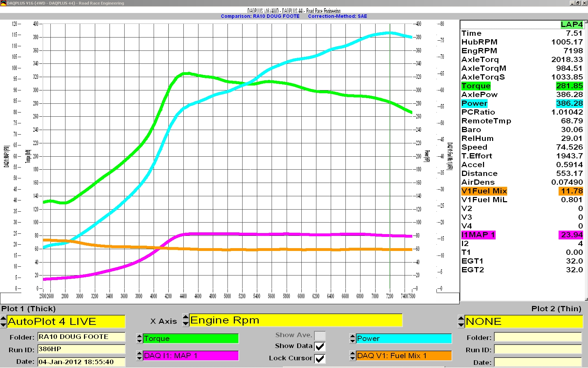This screenshot has height=368, width=588.
Task: Toggle the Lock Cursor checkbox
Action: pos(320,359)
